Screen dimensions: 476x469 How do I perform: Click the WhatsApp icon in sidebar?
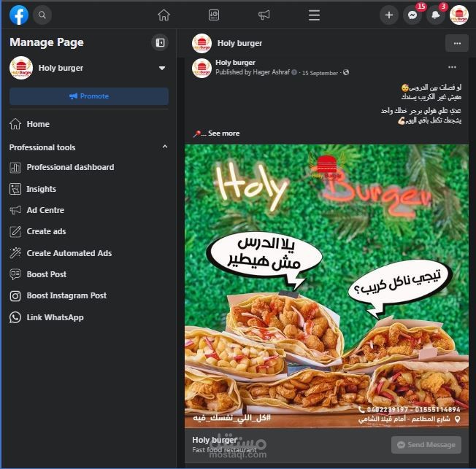pyautogui.click(x=15, y=317)
